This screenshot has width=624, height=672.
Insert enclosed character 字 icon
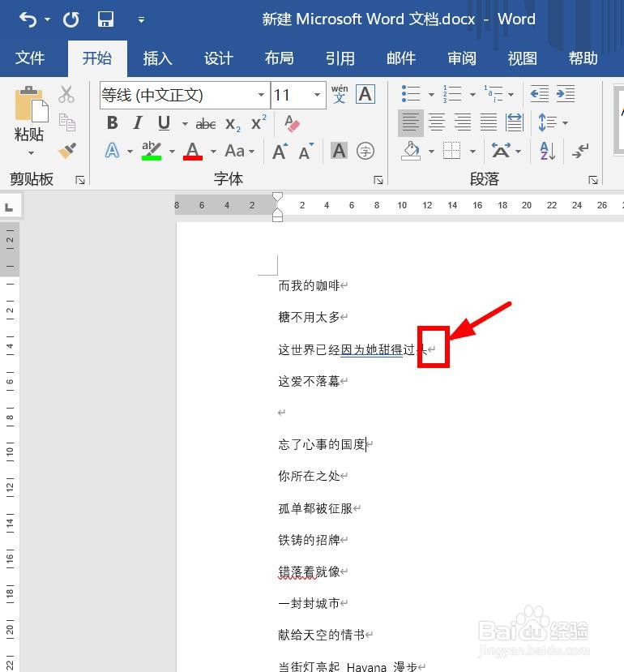click(365, 151)
